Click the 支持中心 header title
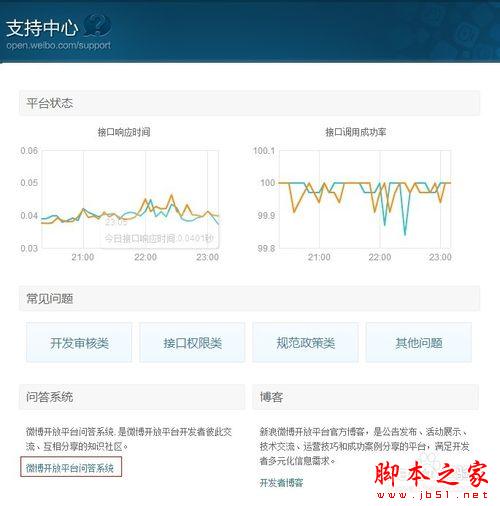Image resolution: width=500 pixels, height=506 pixels. point(42,28)
